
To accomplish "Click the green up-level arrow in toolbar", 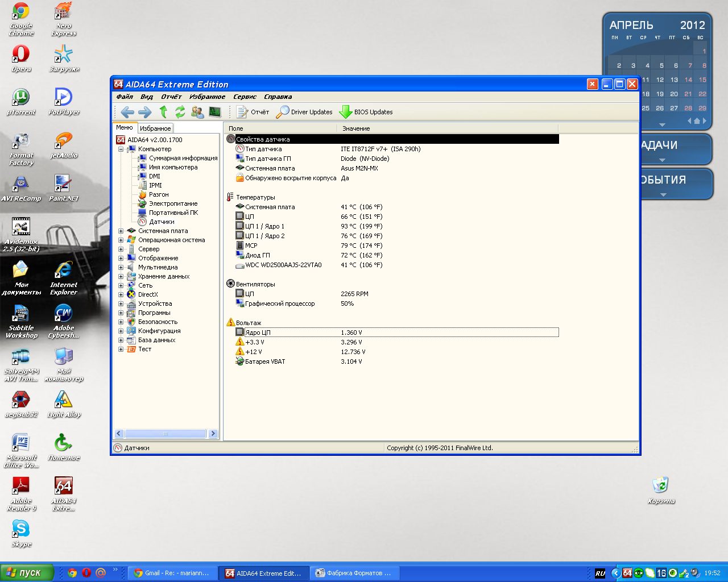I will (x=163, y=112).
